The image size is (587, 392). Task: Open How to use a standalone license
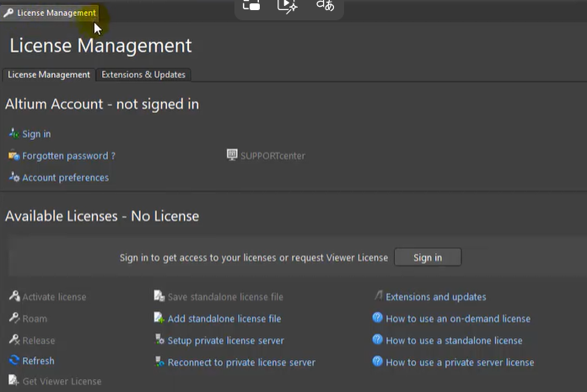pyautogui.click(x=454, y=341)
